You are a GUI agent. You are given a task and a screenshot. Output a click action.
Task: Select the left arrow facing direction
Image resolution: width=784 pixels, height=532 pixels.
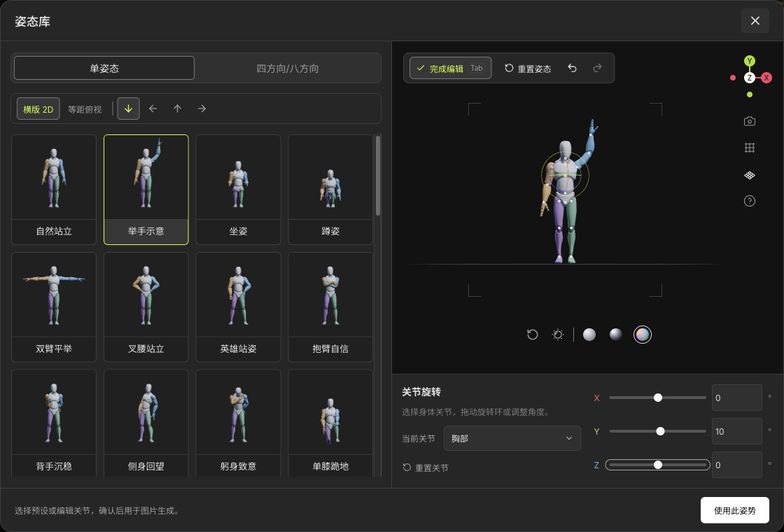coord(153,108)
